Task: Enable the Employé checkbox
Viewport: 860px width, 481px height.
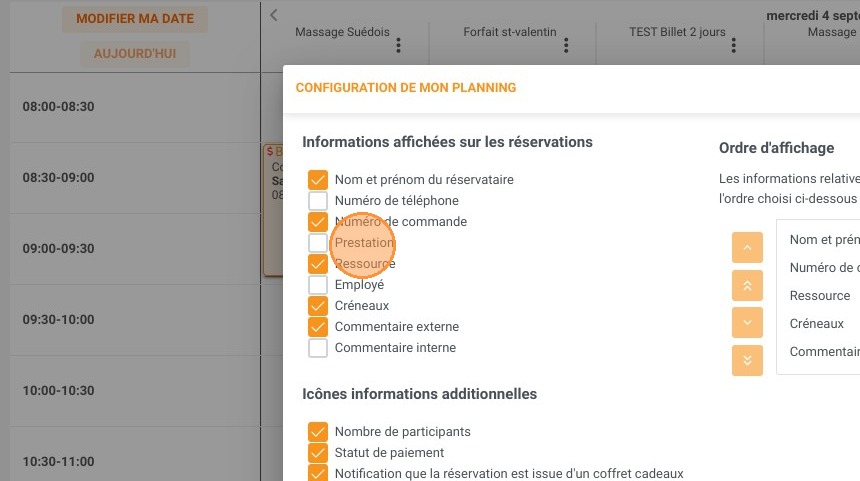Action: click(x=318, y=285)
